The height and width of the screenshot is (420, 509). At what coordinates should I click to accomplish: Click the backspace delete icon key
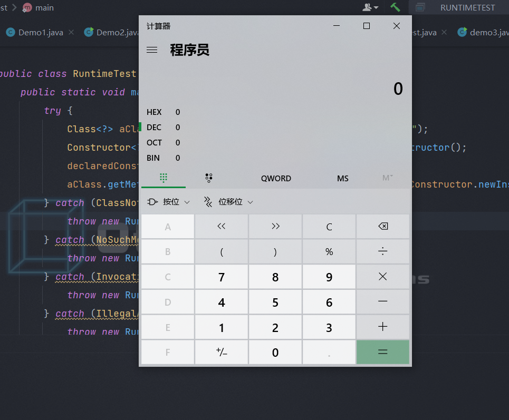click(x=383, y=227)
